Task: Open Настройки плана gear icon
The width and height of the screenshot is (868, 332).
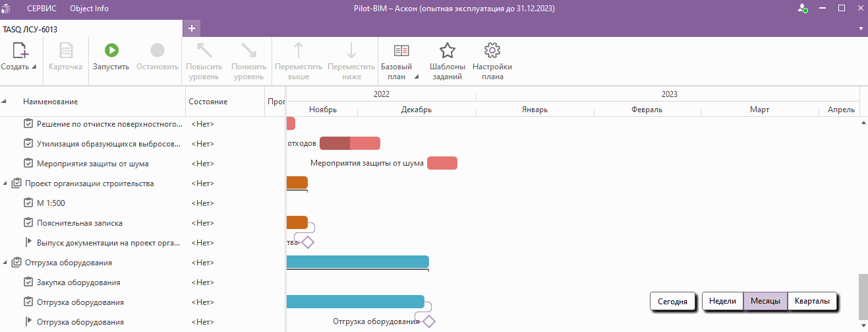Action: coord(492,51)
